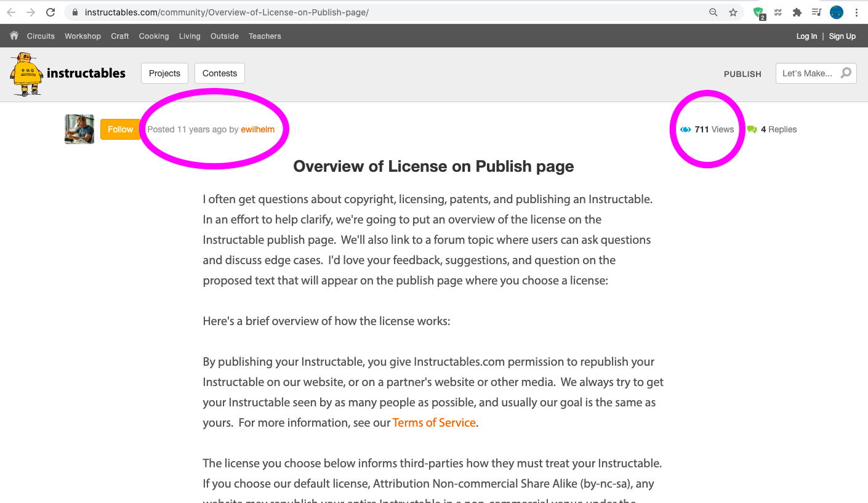This screenshot has height=503, width=868.
Task: Reload the page with refresh icon
Action: click(x=51, y=12)
